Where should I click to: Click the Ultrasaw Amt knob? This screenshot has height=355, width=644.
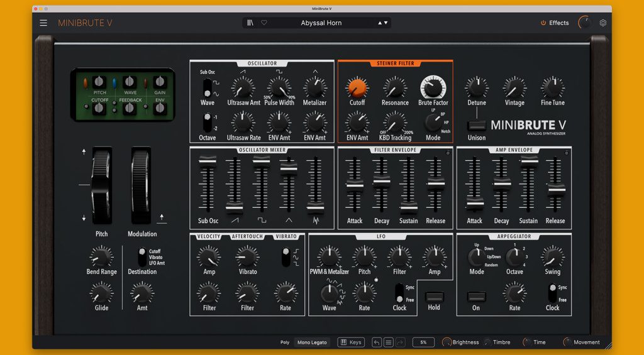tap(243, 88)
